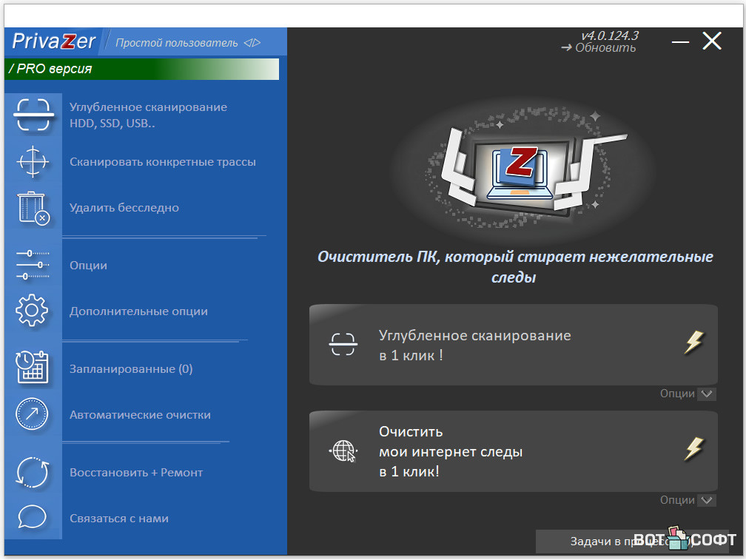Click the gear Advanced options icon
Viewport: 746px width, 560px height.
point(32,311)
